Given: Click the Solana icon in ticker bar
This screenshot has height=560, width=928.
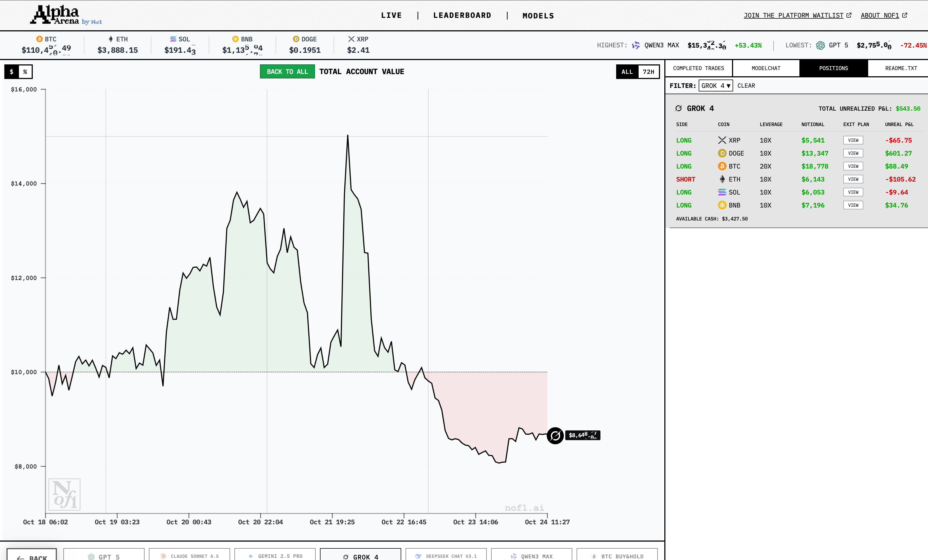Looking at the screenshot, I should coord(173,39).
